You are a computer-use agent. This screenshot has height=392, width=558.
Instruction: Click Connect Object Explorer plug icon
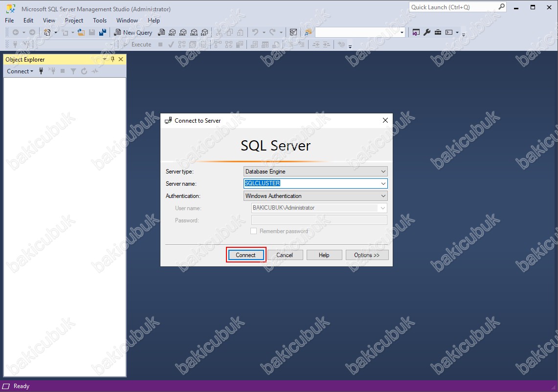click(x=41, y=71)
